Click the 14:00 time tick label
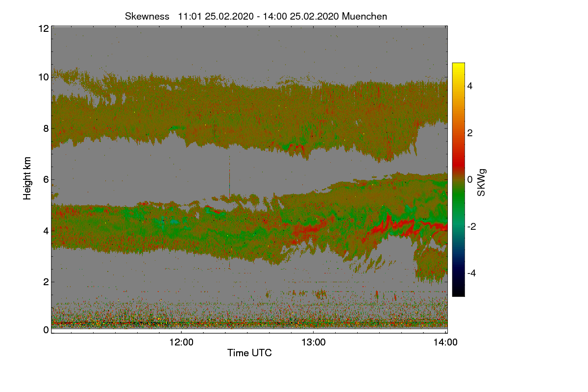 click(x=446, y=342)
